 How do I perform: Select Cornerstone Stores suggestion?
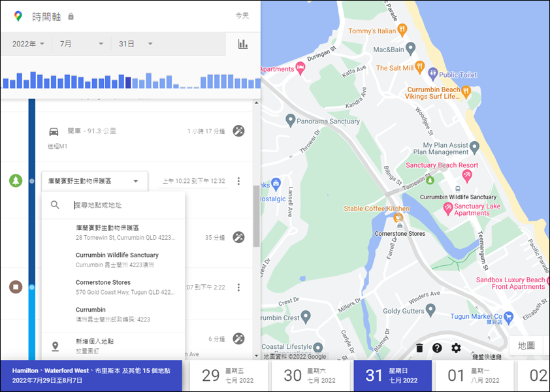(x=113, y=287)
